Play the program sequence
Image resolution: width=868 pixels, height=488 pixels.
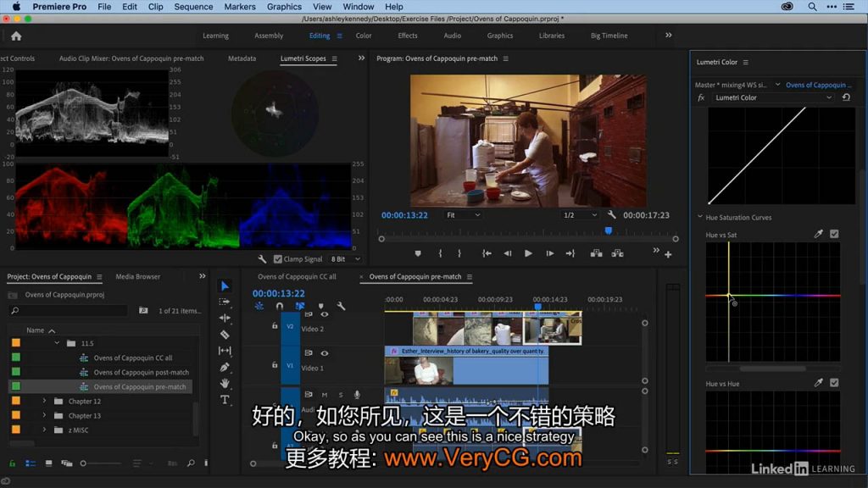point(528,253)
